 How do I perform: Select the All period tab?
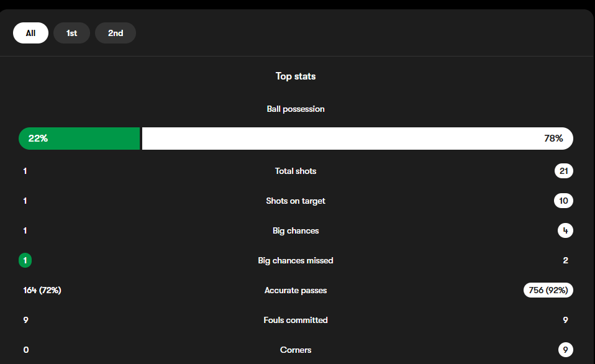30,33
